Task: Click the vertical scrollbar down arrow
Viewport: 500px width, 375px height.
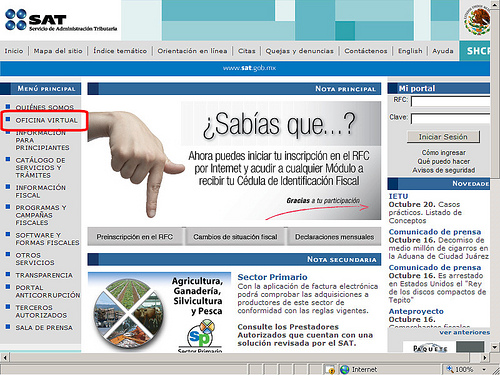Action: click(x=495, y=347)
